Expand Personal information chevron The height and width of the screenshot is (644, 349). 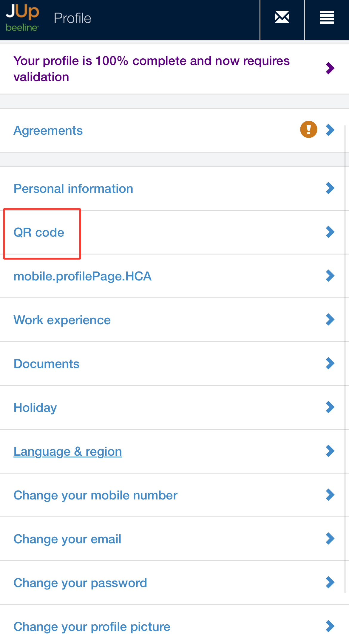330,188
